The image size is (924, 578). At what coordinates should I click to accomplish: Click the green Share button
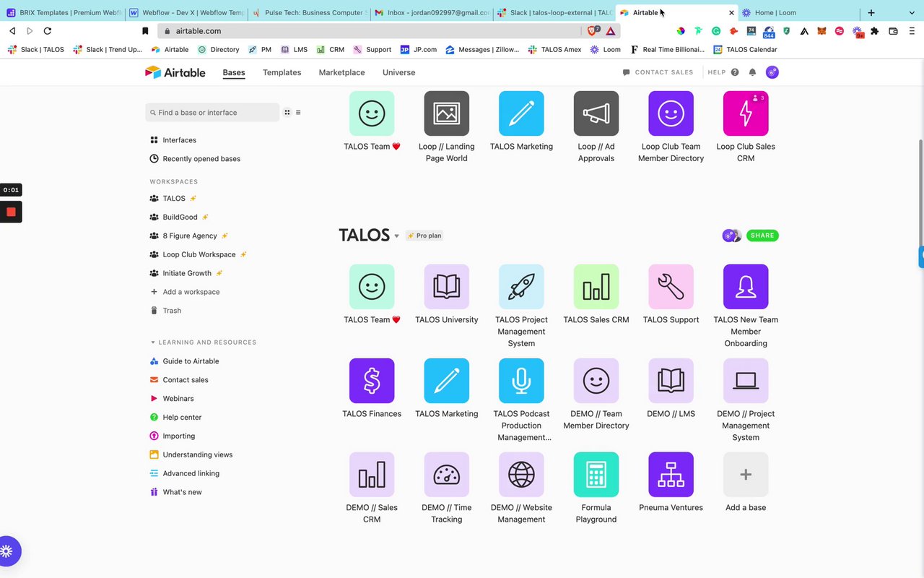pos(762,236)
